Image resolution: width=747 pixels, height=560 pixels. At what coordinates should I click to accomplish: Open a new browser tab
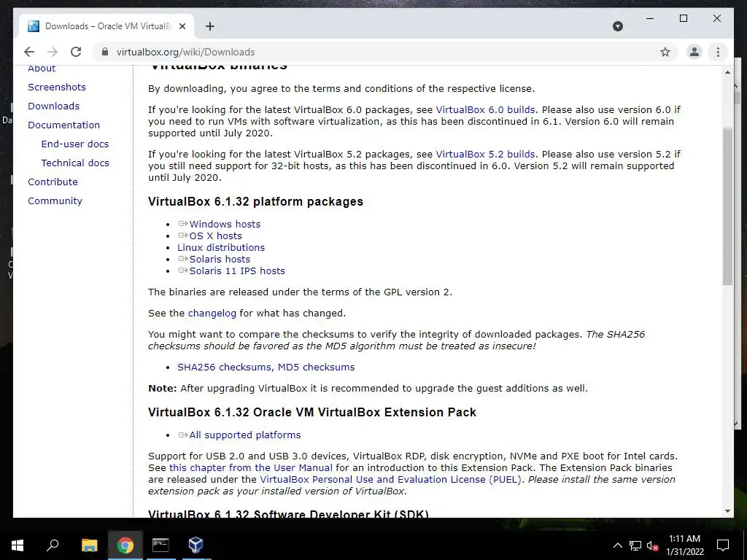point(209,26)
